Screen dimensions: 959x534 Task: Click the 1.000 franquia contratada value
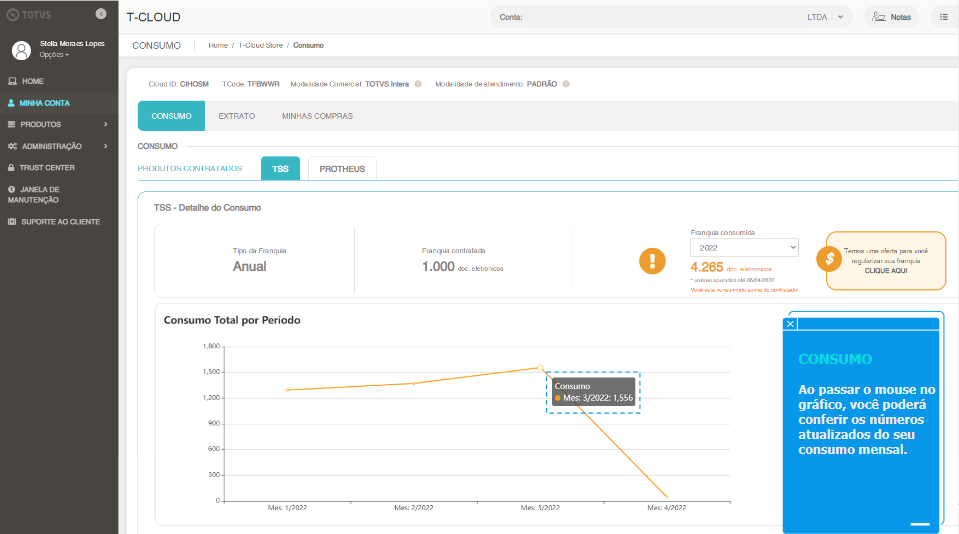[438, 267]
